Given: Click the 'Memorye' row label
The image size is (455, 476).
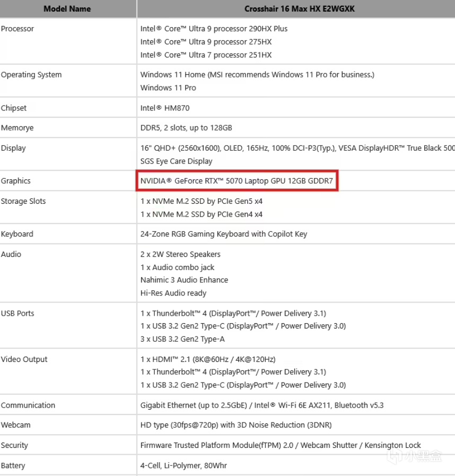Looking at the screenshot, I should tap(17, 128).
